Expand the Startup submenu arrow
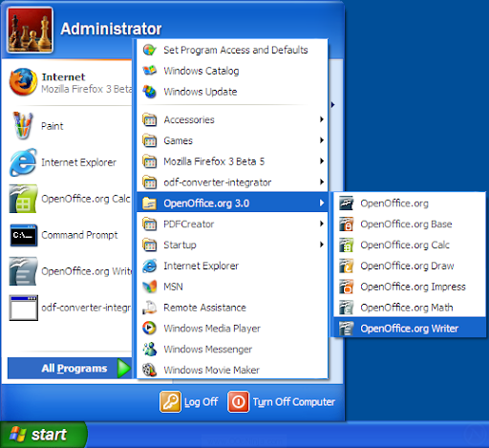 [322, 245]
